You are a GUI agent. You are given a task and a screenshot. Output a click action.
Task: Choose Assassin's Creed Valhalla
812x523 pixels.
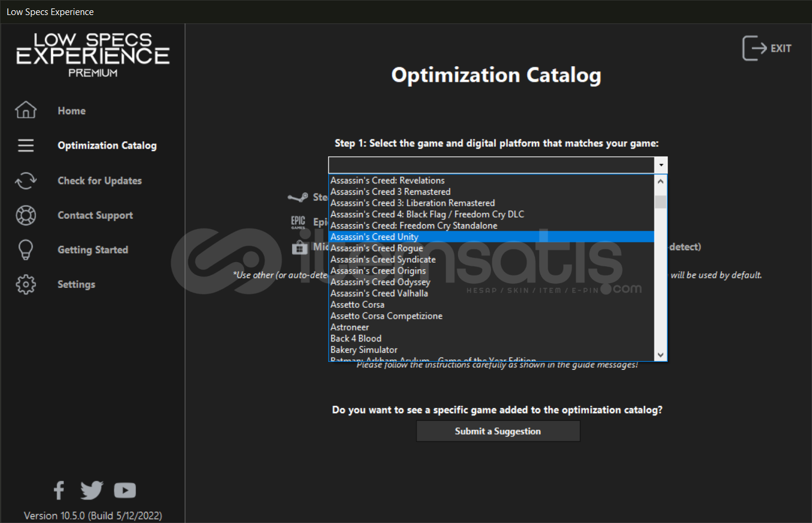tap(492, 293)
